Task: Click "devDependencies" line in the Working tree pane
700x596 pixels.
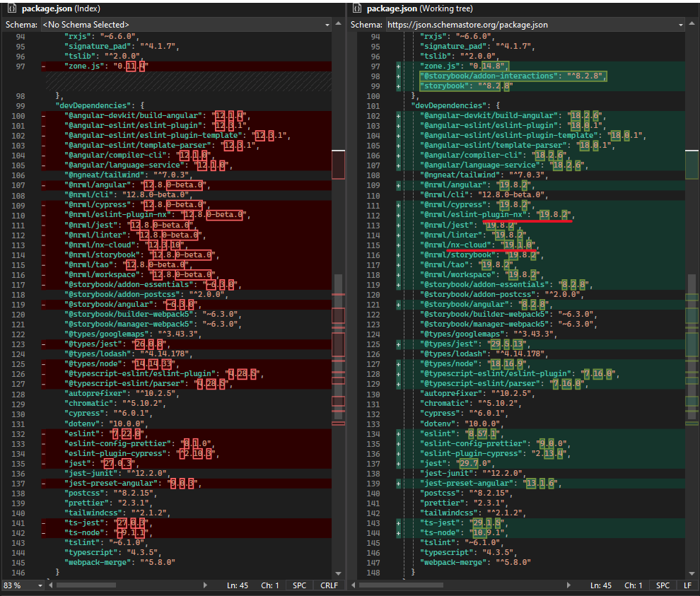Action: click(x=455, y=106)
